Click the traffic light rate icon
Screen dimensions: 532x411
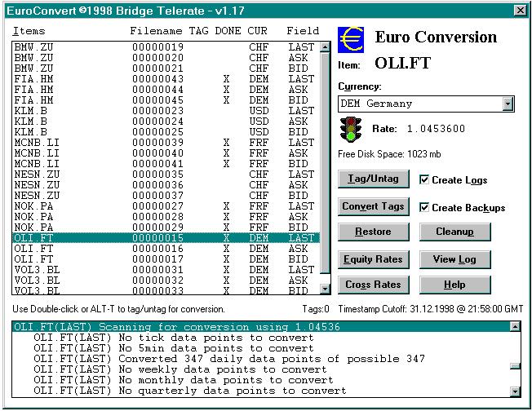coord(352,129)
